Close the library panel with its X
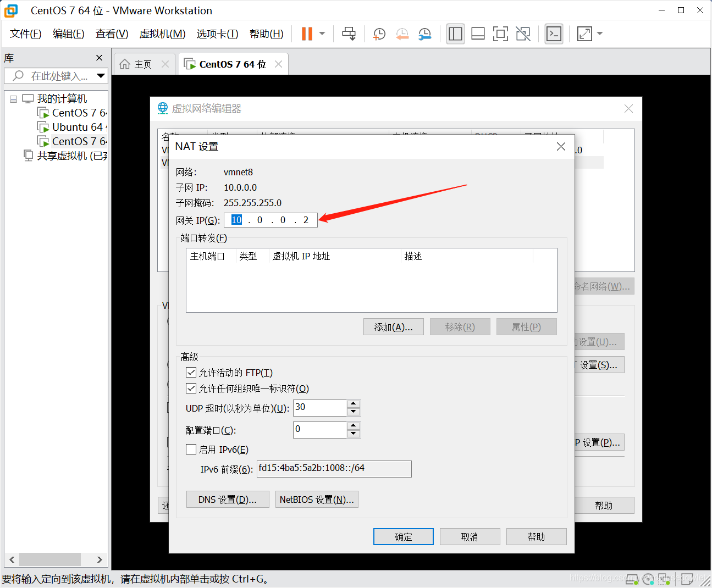Viewport: 712px width, 588px height. [99, 58]
